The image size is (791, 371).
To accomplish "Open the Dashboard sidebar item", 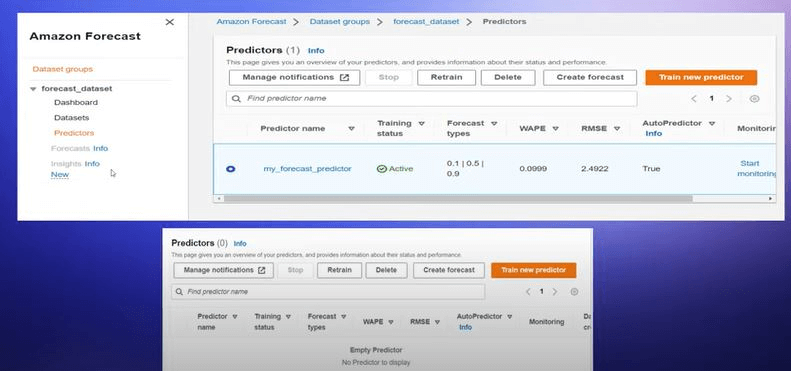I will coord(76,102).
